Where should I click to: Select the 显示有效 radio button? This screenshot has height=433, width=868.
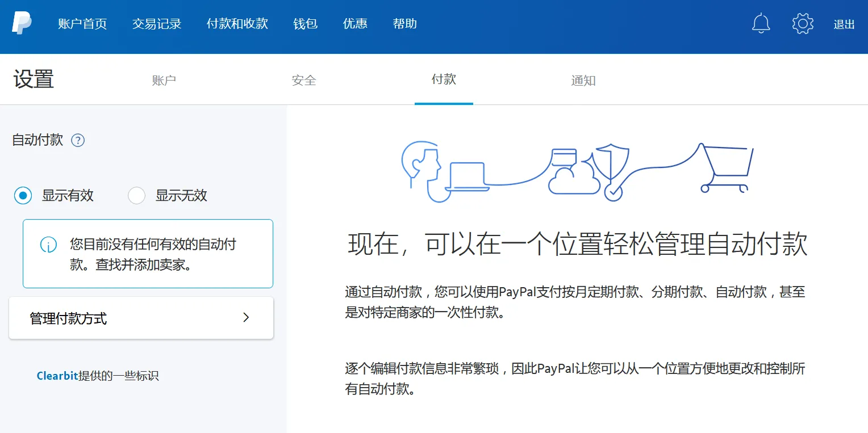[x=23, y=196]
